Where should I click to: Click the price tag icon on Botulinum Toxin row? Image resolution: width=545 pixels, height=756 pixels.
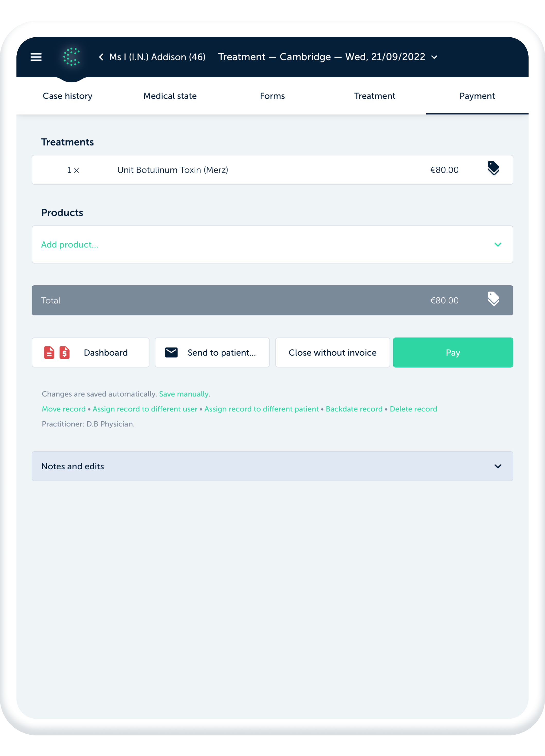[493, 168]
